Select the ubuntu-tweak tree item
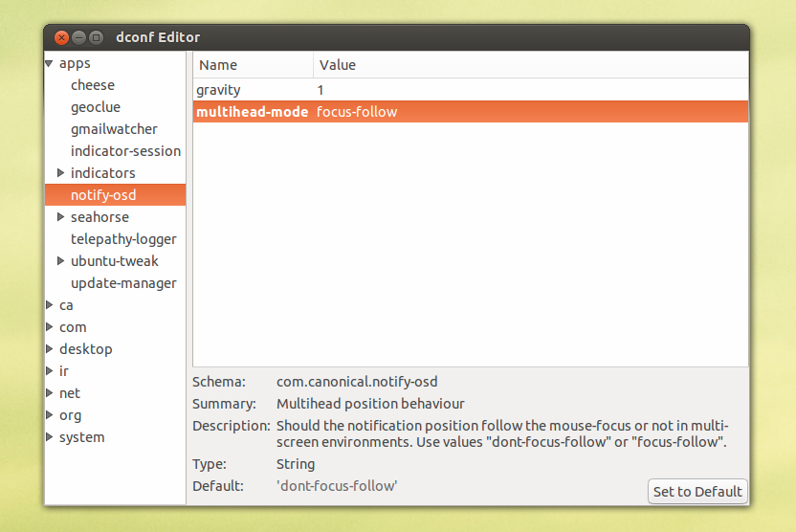 pyautogui.click(x=114, y=261)
